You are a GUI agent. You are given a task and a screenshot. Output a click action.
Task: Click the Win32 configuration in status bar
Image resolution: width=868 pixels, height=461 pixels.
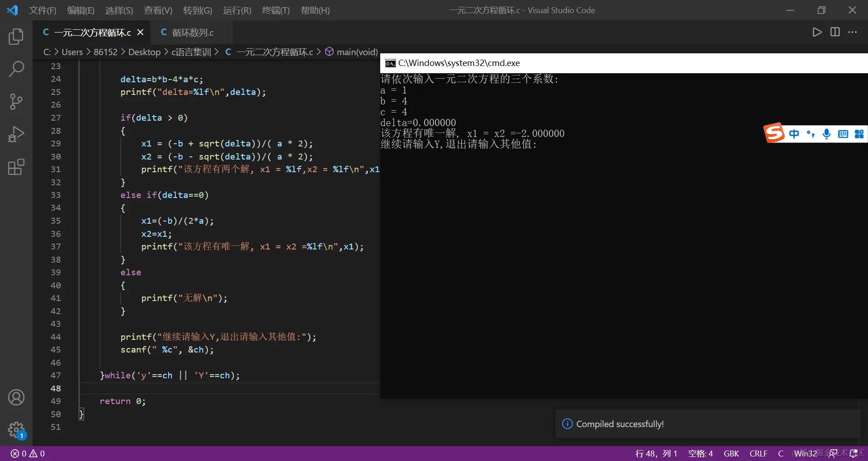tap(806, 454)
